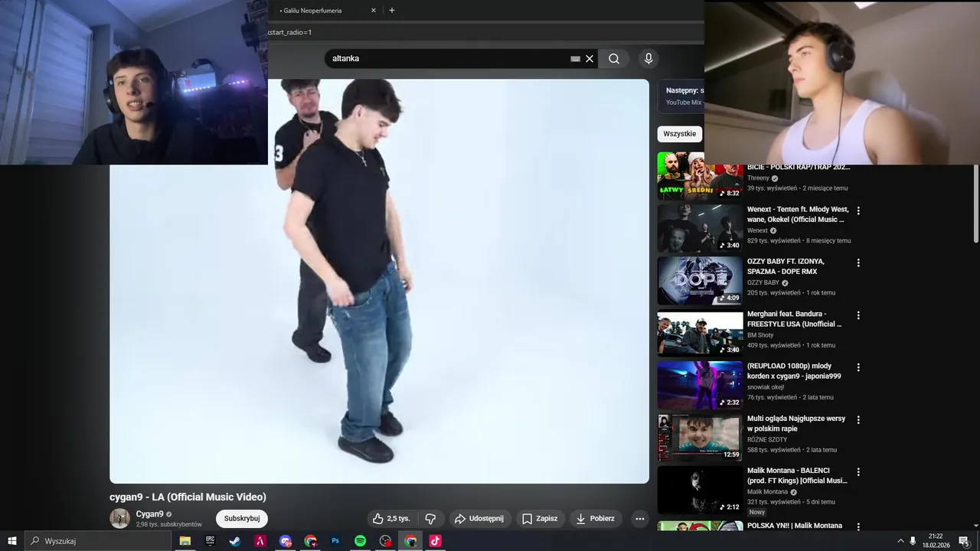Click the browser address bar
The height and width of the screenshot is (551, 980).
click(485, 32)
